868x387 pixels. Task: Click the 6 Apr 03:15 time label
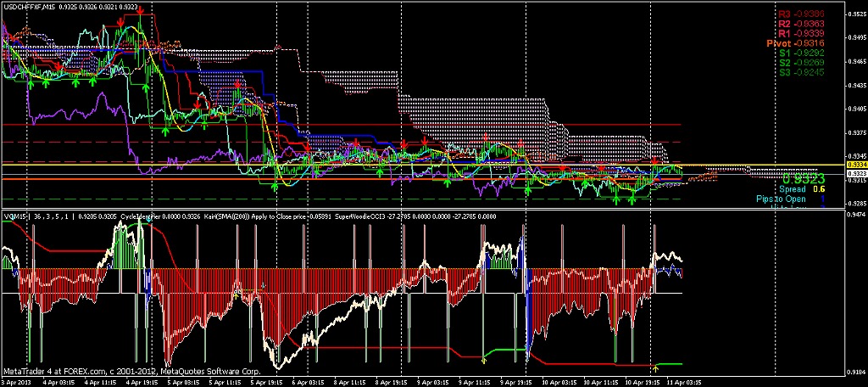coord(308,382)
